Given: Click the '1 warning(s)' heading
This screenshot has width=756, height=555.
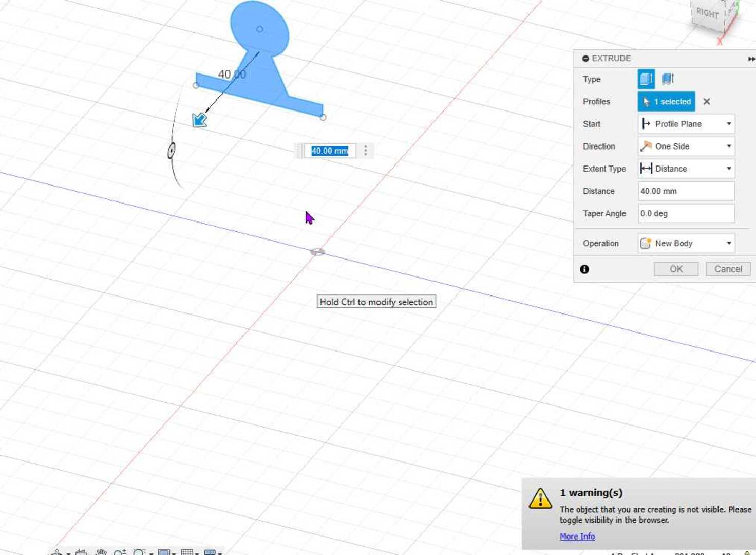Looking at the screenshot, I should pyautogui.click(x=591, y=493).
